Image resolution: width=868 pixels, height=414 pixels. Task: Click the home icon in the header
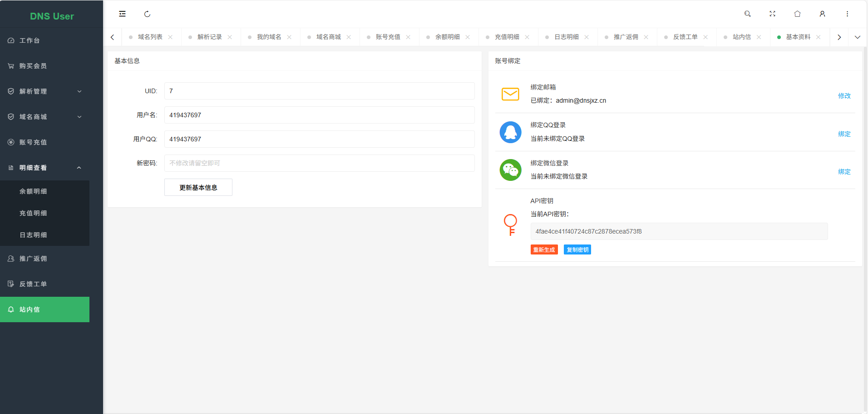point(797,14)
